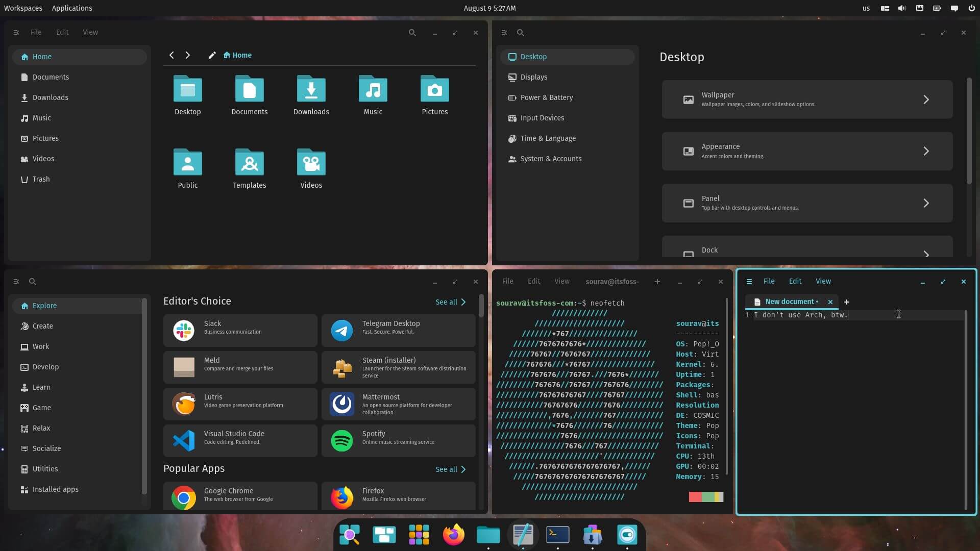Toggle the Files window sidebar
Screen dimensions: 980x551
[x=16, y=32]
